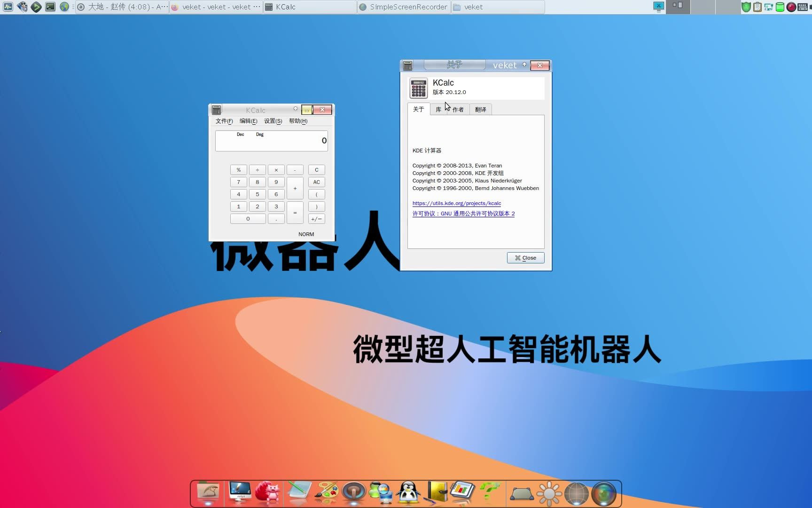Launch the Tux penguin icon in the dock
The width and height of the screenshot is (812, 508).
coord(408,493)
